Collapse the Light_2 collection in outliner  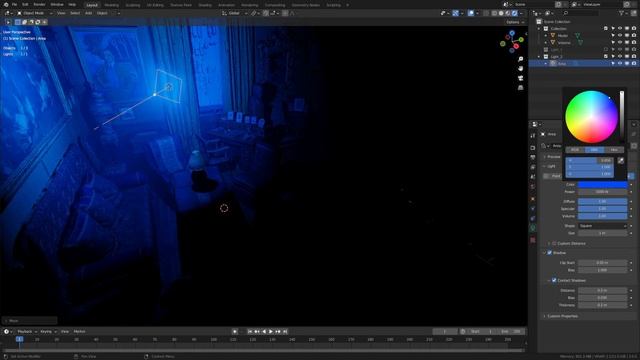[539, 57]
